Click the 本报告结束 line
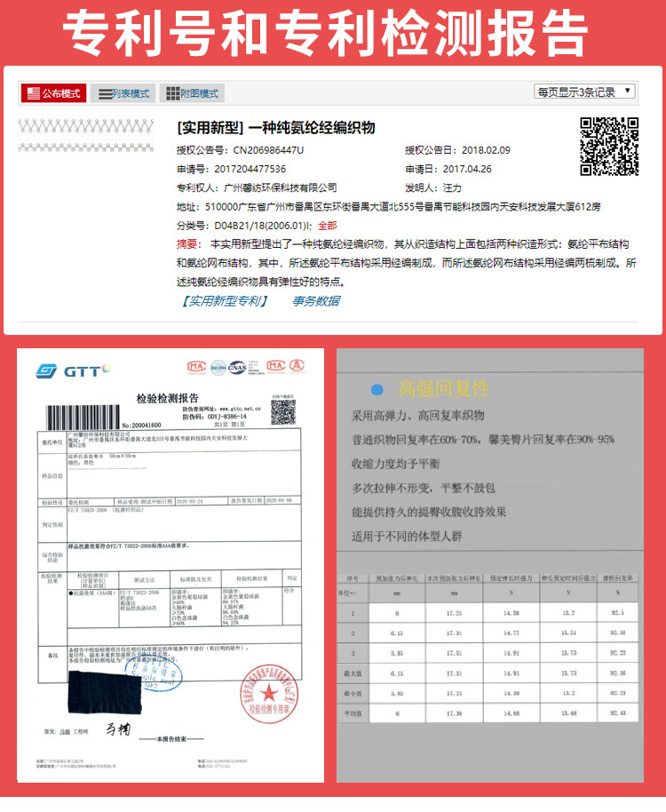Screen dimensions: 666x812 (171, 739)
